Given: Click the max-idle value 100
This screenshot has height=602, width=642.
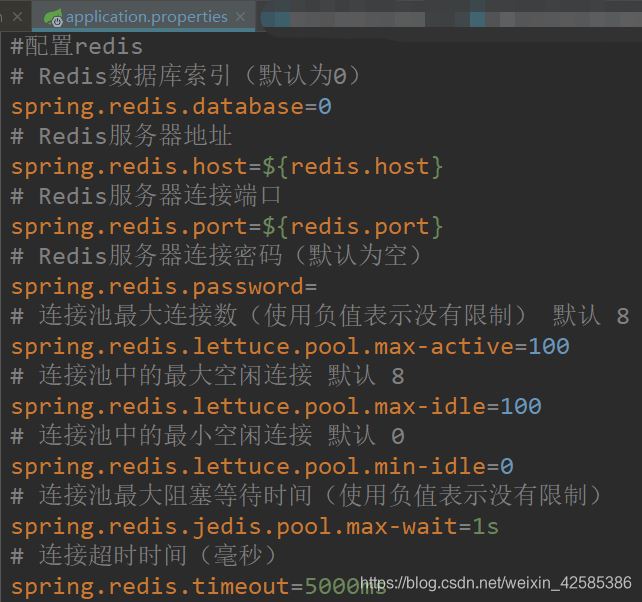Looking at the screenshot, I should tap(521, 407).
